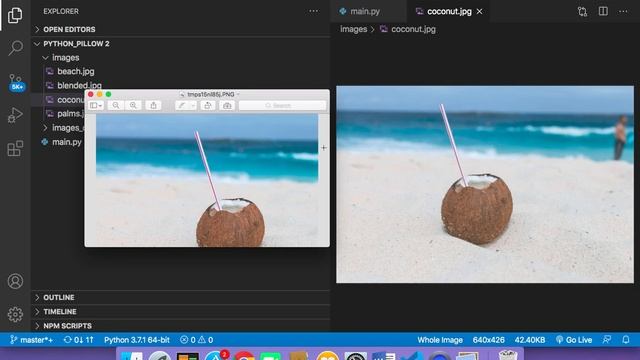Click the 42.40KB file size status
The image size is (640, 360).
(530, 340)
